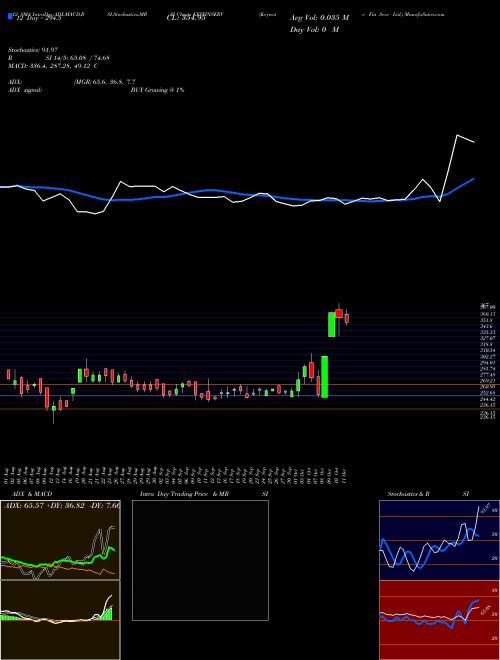Click the 277.48 price axis label
500x660 pixels.
click(x=488, y=374)
